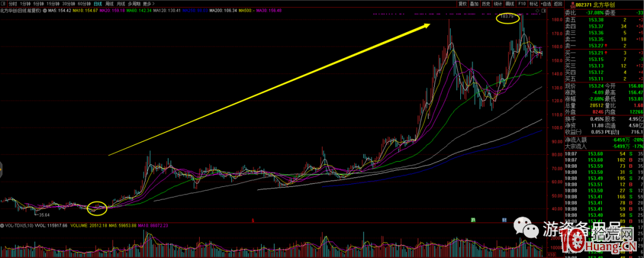The height and width of the screenshot is (258, 644).
Task: Switch to 月线 monthly chart
Action: (x=121, y=4)
